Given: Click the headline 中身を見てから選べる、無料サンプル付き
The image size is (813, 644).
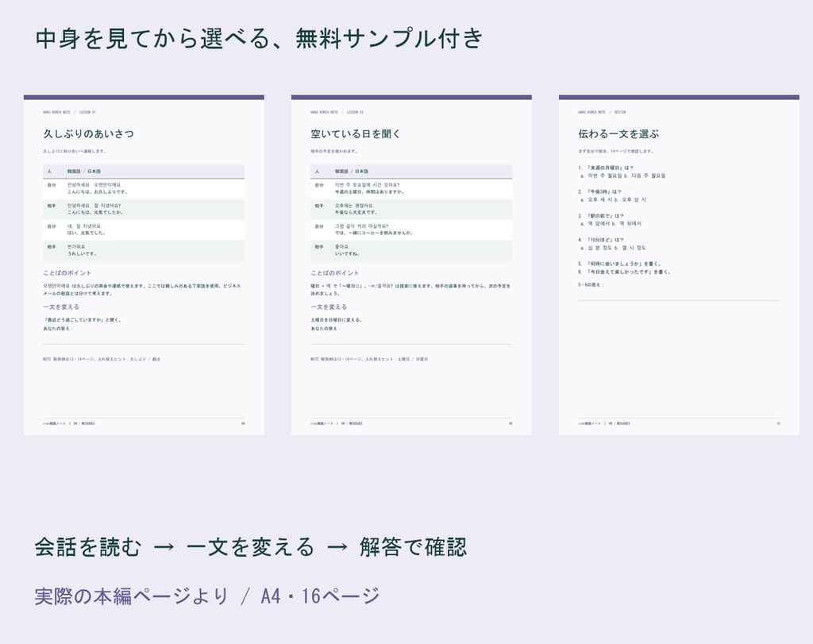Looking at the screenshot, I should click(260, 39).
